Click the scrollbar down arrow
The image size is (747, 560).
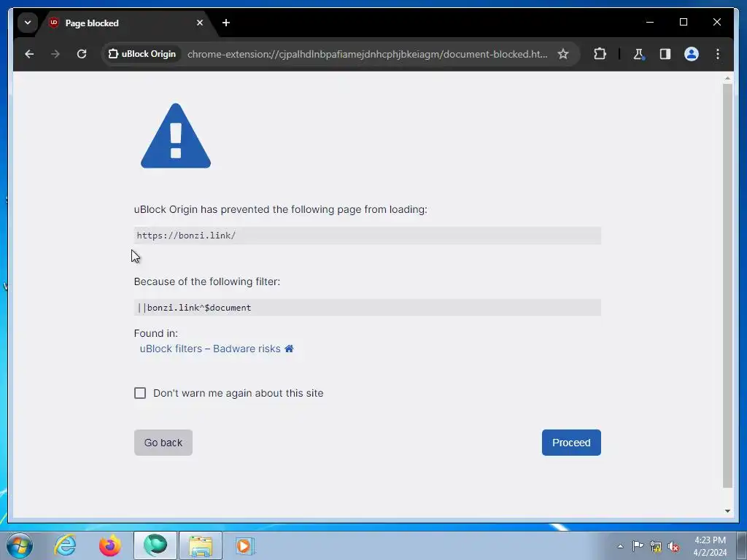point(727,511)
